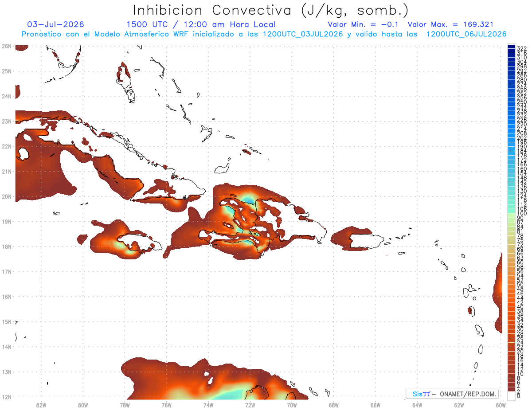Click the '1500 UTC / 12:00 am Hora Local' time

pos(201,24)
